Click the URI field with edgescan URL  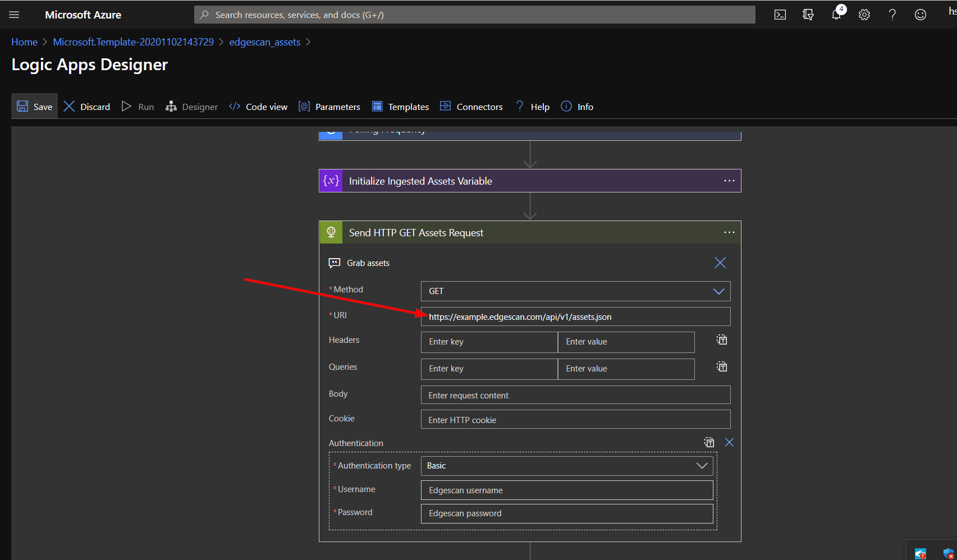tap(576, 316)
